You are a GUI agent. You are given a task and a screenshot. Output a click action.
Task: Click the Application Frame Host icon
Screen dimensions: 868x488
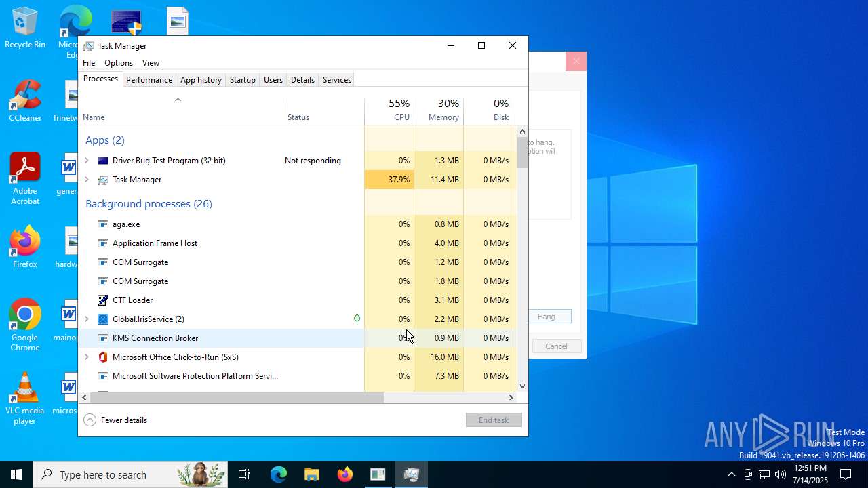(x=103, y=243)
